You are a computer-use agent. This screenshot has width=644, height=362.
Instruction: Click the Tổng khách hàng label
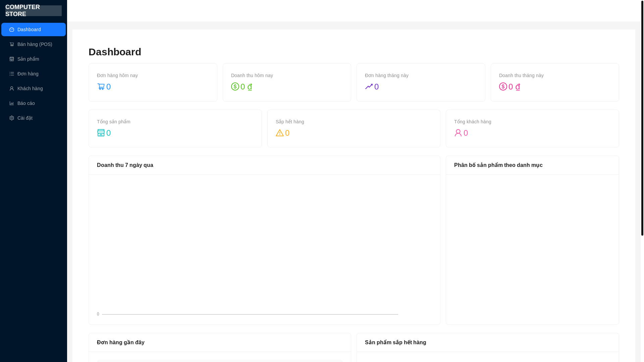tap(473, 122)
